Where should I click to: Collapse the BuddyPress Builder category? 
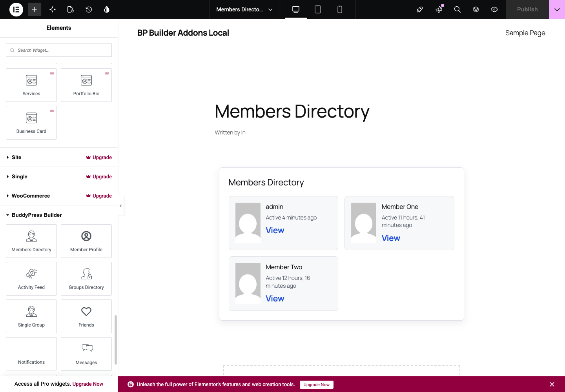point(37,215)
